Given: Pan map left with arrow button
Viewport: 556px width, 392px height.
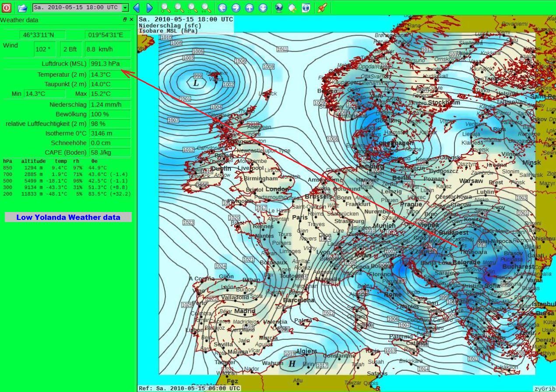Looking at the screenshot, I should (x=222, y=7).
